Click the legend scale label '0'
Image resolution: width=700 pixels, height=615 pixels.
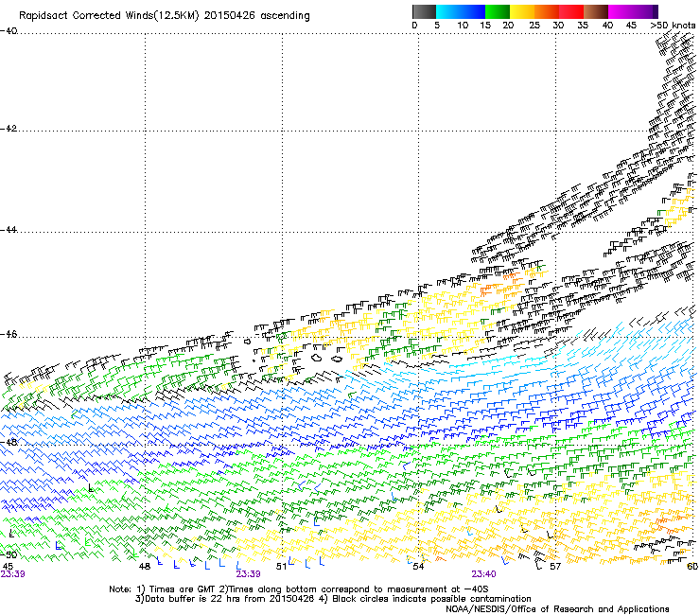click(414, 26)
